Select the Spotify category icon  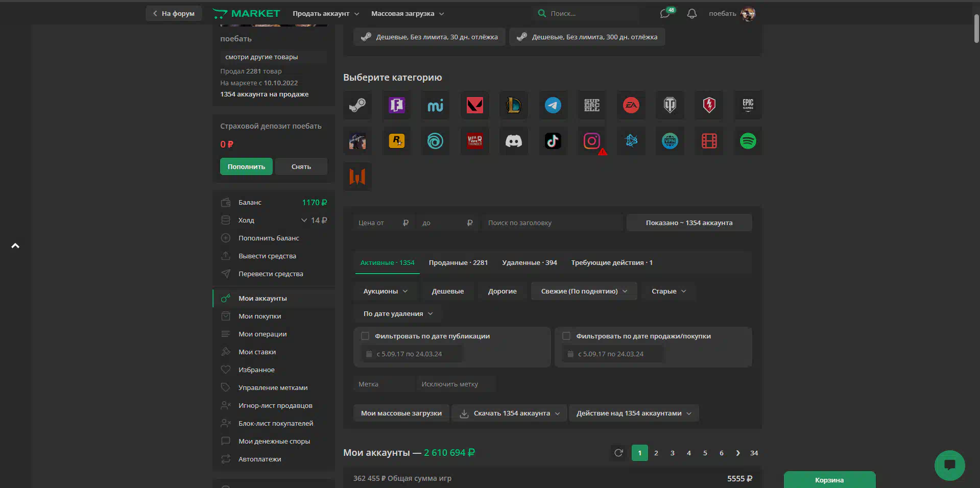(x=748, y=141)
